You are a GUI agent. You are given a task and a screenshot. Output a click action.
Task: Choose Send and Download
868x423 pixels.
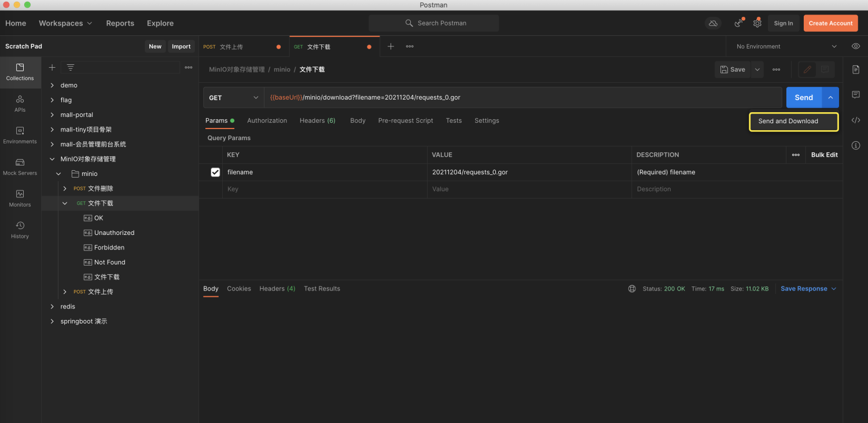coord(793,122)
